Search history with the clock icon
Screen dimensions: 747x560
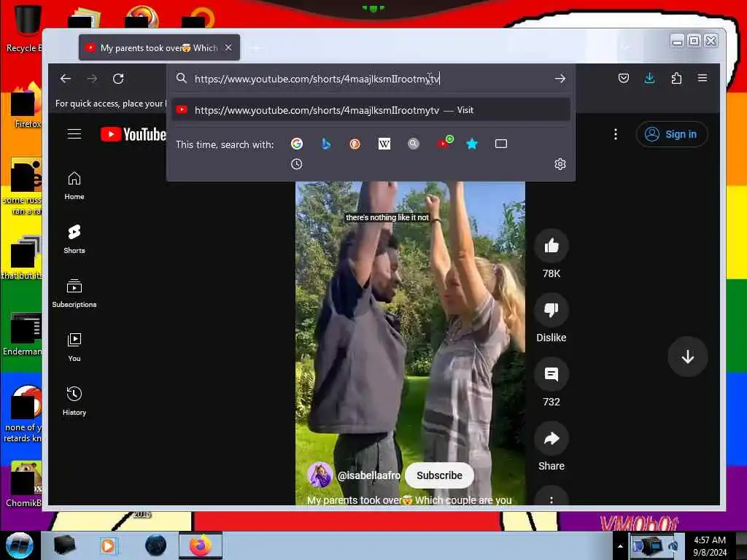[296, 164]
